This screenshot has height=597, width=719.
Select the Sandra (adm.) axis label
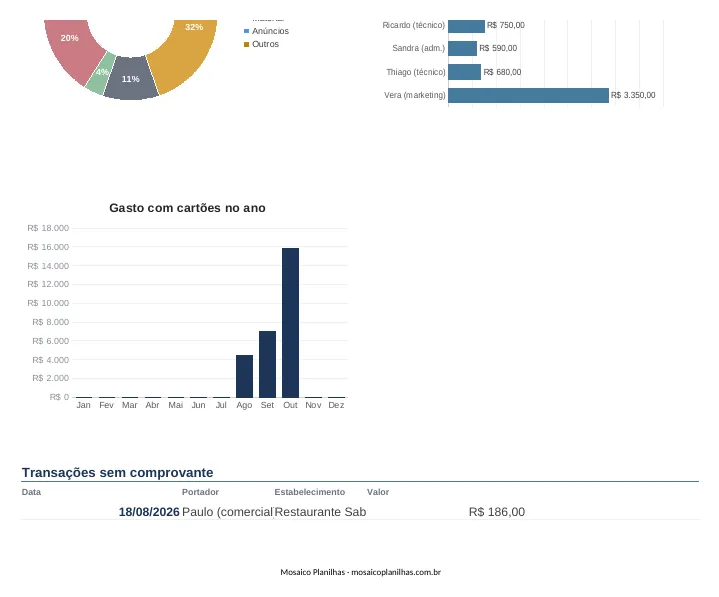point(419,48)
